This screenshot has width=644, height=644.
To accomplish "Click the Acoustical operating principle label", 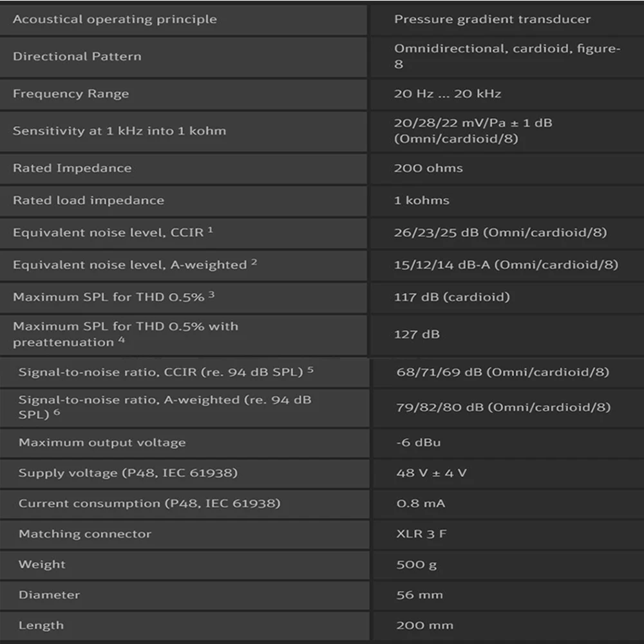I will point(115,19).
